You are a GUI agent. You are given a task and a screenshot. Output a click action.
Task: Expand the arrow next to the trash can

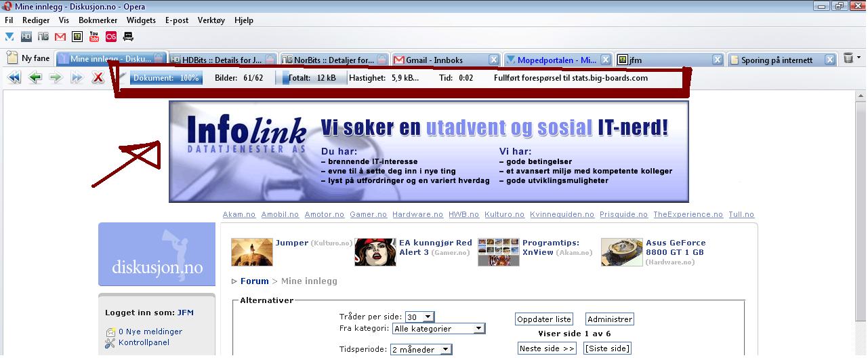(x=859, y=59)
